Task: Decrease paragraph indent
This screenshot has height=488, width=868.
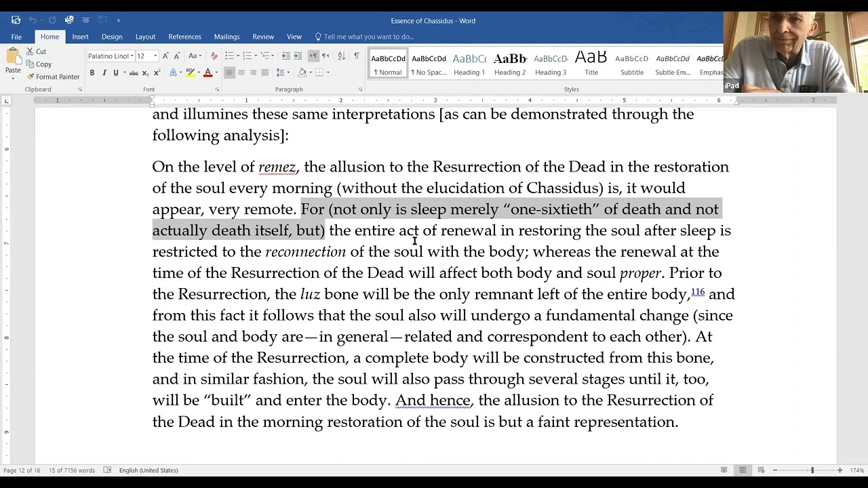Action: point(286,56)
